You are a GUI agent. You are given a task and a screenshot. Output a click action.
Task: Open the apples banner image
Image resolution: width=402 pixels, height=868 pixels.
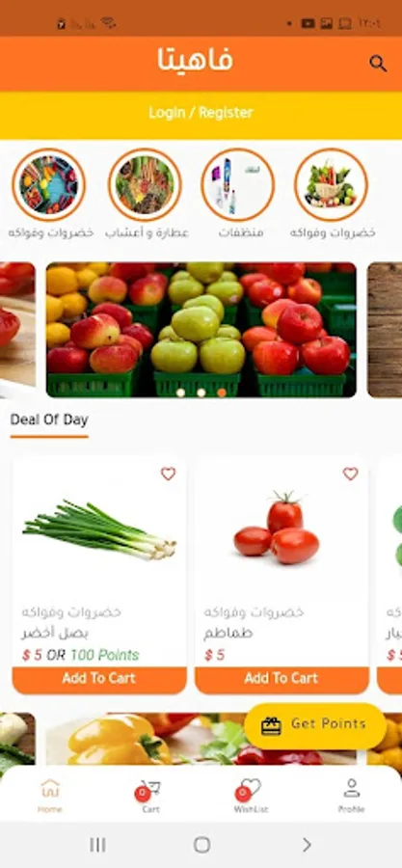click(201, 330)
